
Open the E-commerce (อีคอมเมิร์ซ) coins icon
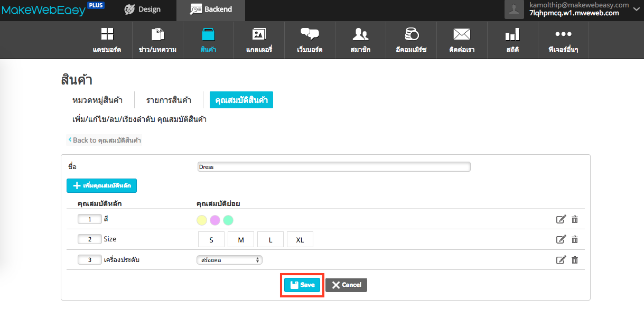point(411,35)
